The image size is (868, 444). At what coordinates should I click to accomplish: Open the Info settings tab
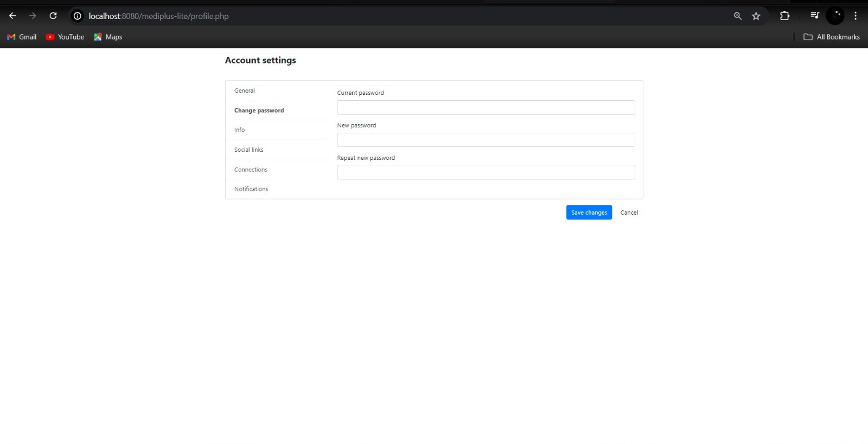277,130
